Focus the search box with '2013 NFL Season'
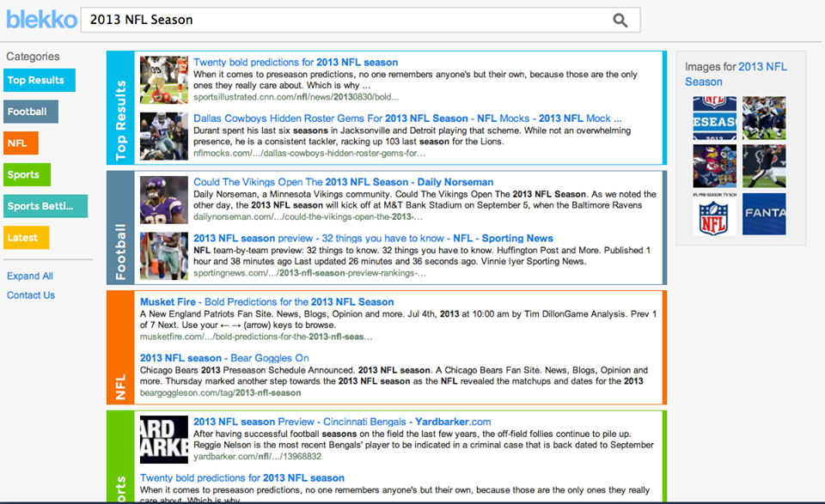Screen dimensions: 825x504 (x=360, y=20)
